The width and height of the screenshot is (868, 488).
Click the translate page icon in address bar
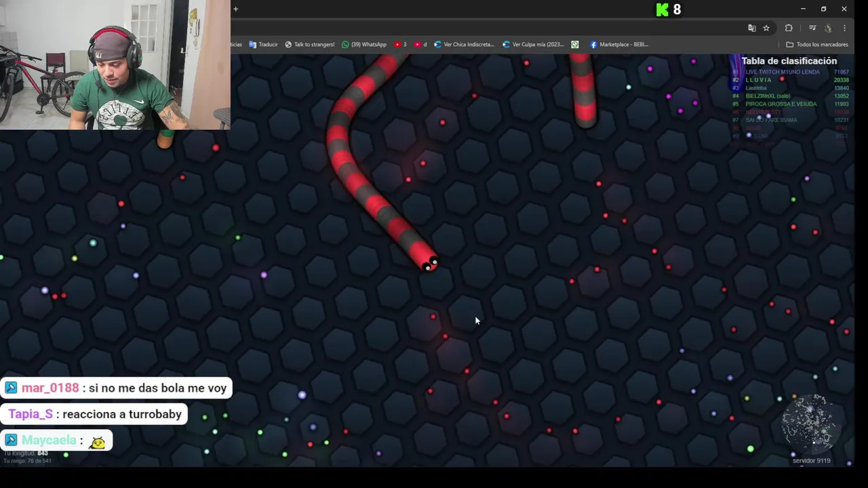click(751, 28)
